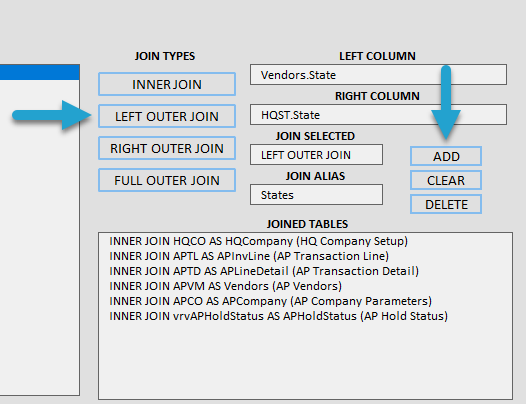The image size is (526, 404).
Task: Pick the RIGHT OUTER JOIN button
Action: [x=167, y=148]
